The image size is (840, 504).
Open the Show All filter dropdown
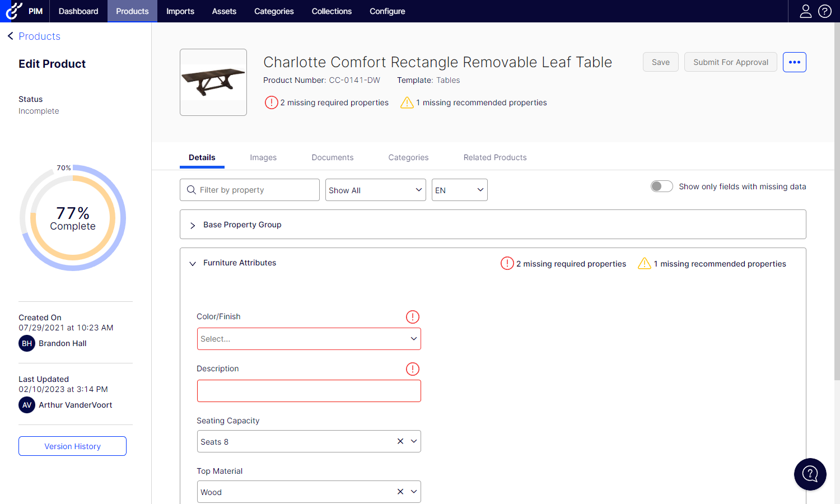point(375,190)
